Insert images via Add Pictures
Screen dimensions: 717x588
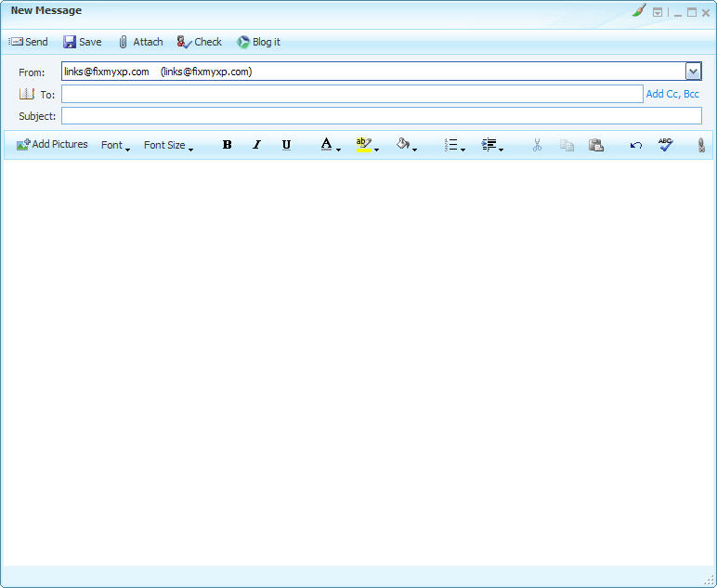click(52, 145)
